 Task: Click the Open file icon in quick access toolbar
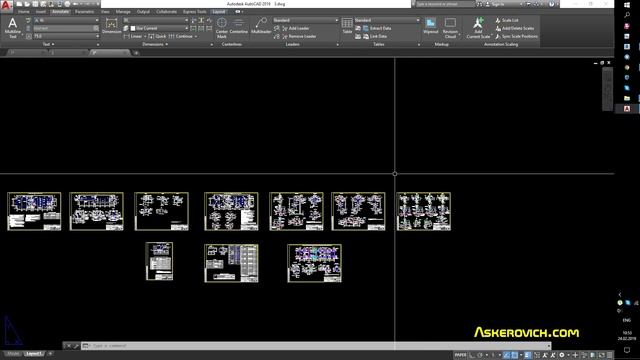[x=27, y=4]
